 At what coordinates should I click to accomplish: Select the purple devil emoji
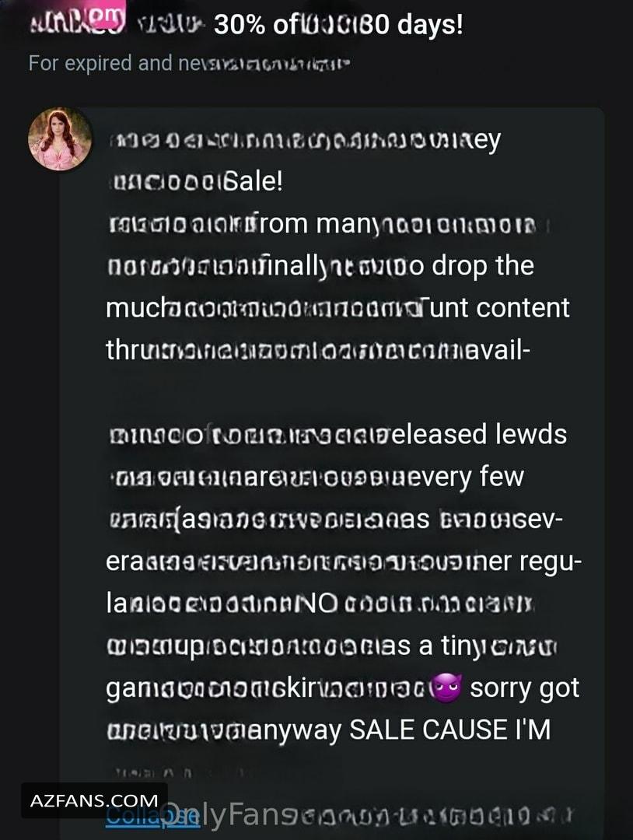446,688
